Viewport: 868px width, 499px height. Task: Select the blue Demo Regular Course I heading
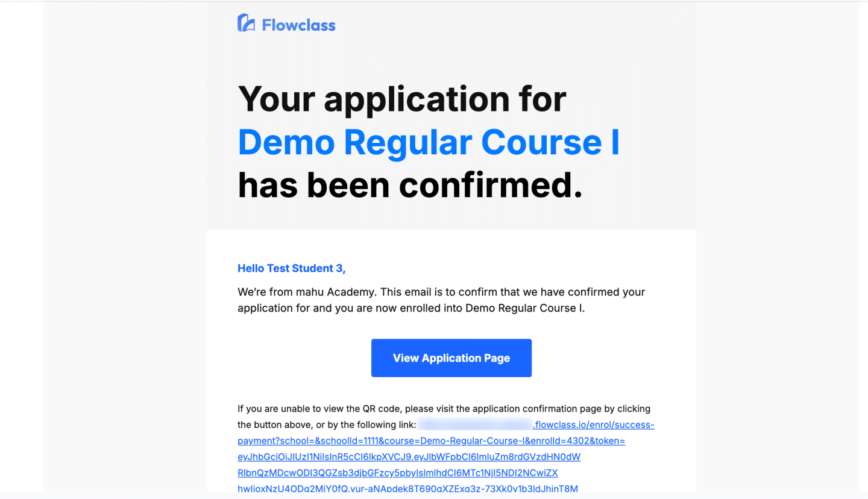429,142
